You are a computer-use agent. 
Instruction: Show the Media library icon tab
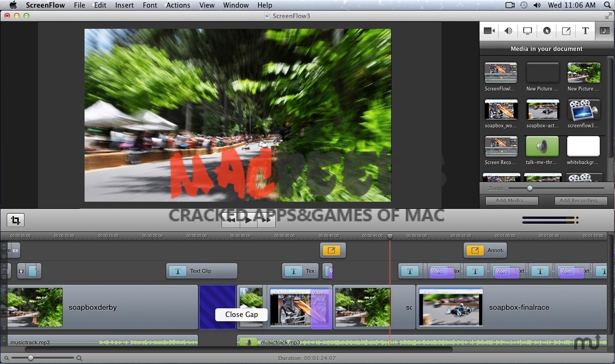click(604, 31)
